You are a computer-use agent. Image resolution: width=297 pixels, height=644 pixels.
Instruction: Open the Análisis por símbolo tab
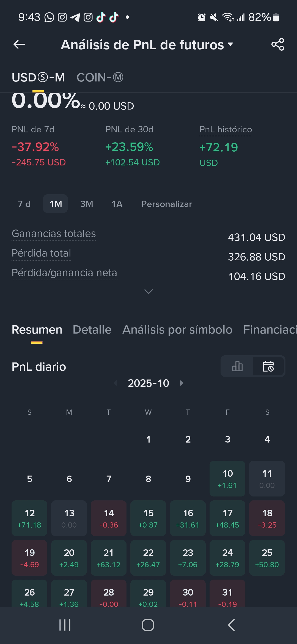pos(177,330)
